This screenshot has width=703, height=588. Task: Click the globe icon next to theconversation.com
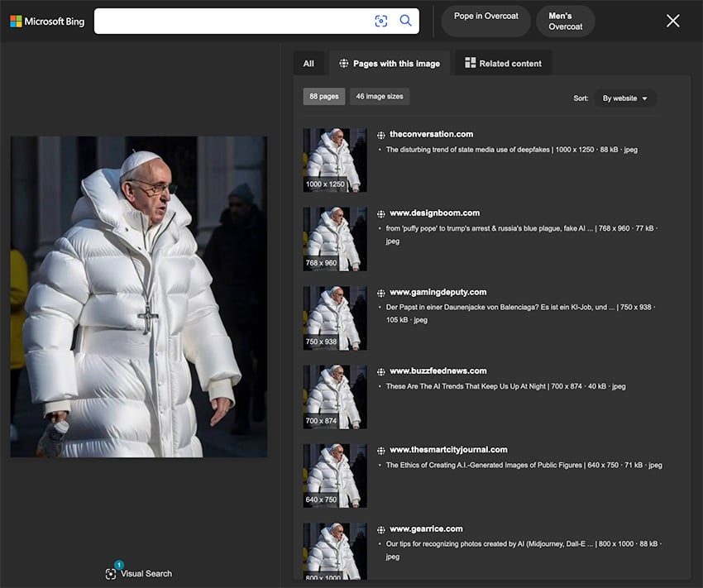coord(379,134)
